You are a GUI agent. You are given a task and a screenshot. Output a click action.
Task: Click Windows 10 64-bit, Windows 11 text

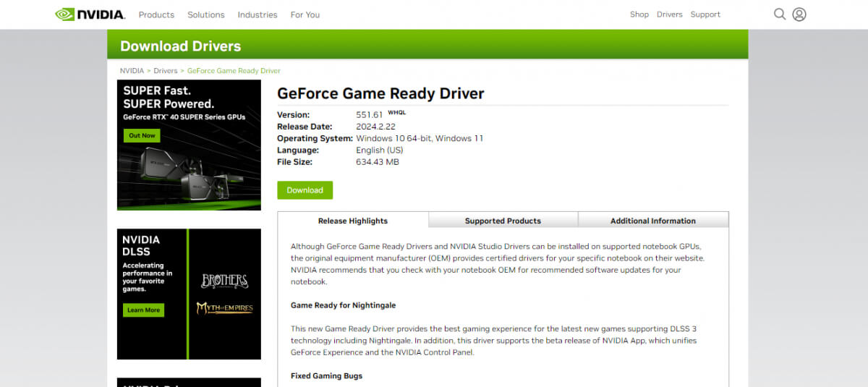(420, 138)
